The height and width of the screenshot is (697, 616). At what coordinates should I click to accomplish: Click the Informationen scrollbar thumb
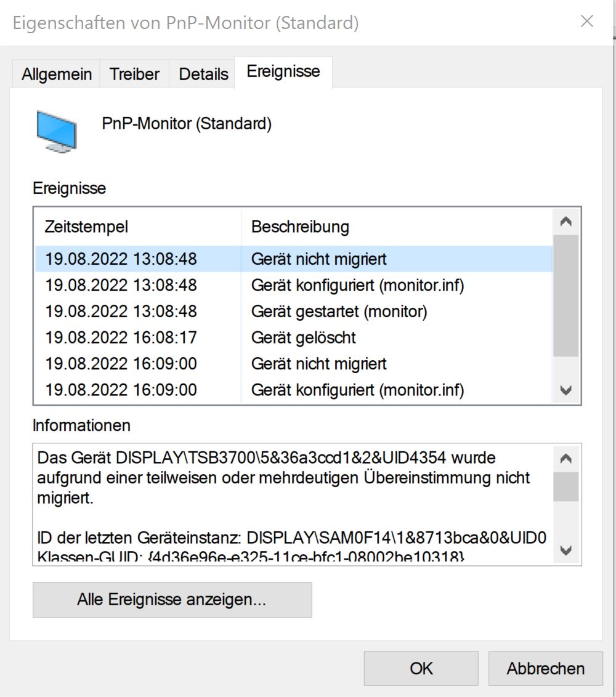tap(565, 487)
